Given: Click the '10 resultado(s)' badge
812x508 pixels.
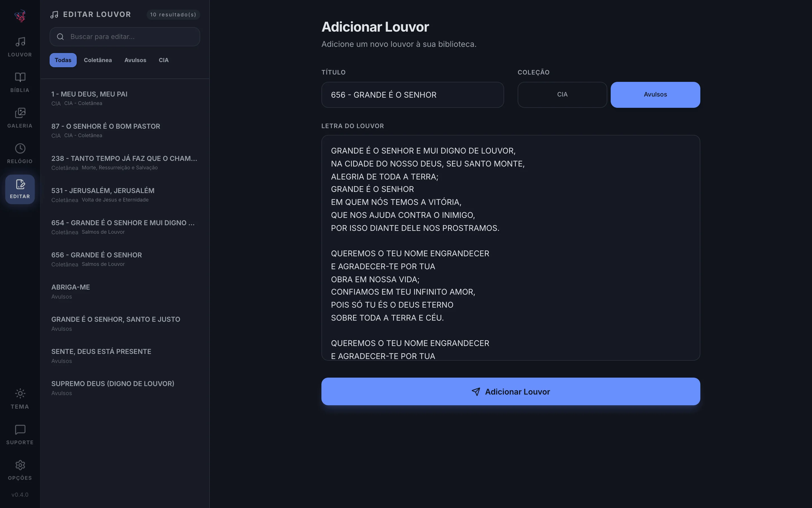Looking at the screenshot, I should [x=173, y=14].
